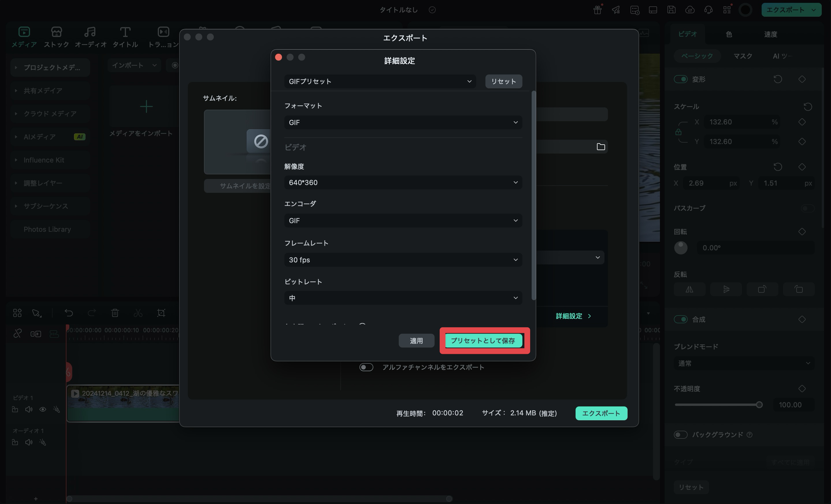
Task: Switch to the 速度 speed tab
Action: click(771, 34)
